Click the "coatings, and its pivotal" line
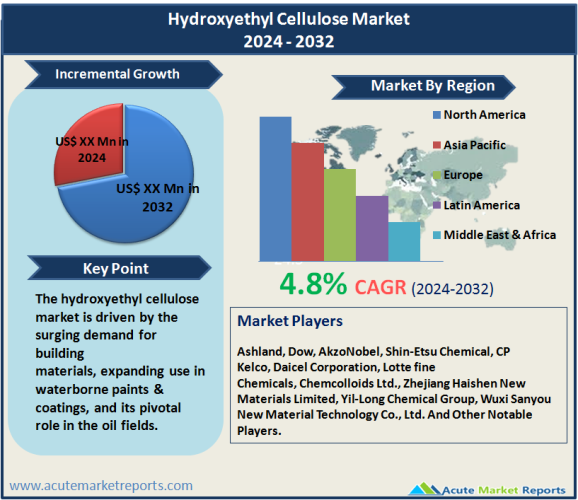578x500 pixels. (108, 408)
